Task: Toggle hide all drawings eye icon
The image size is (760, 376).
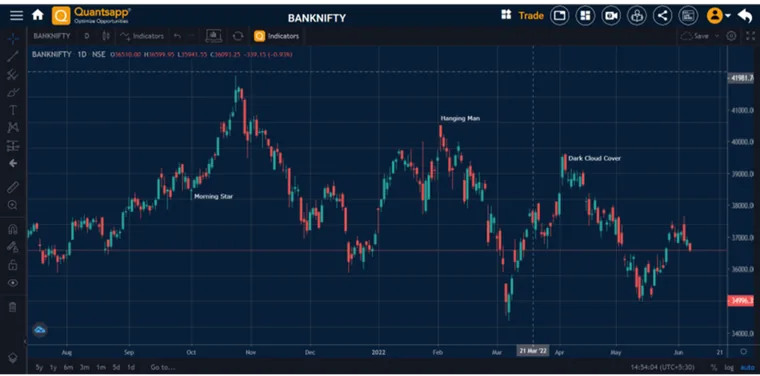Action: coord(13,282)
